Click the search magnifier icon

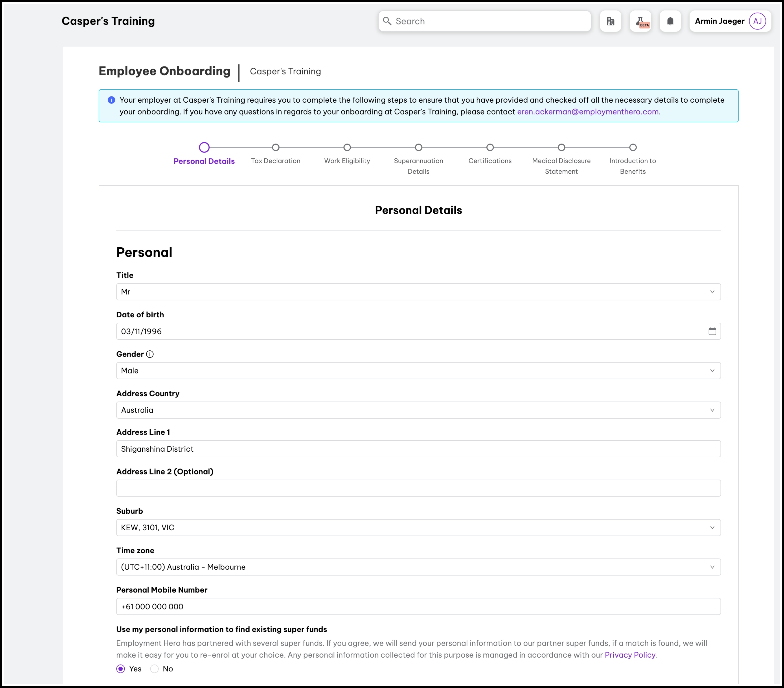387,21
